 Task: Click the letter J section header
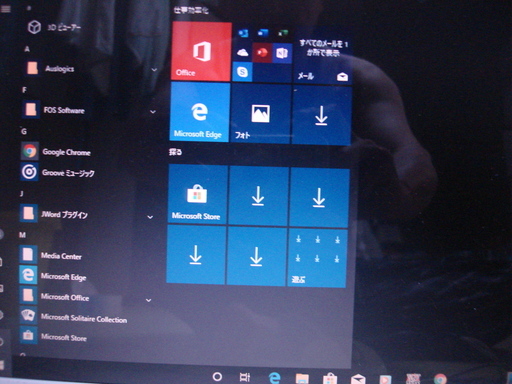point(22,193)
